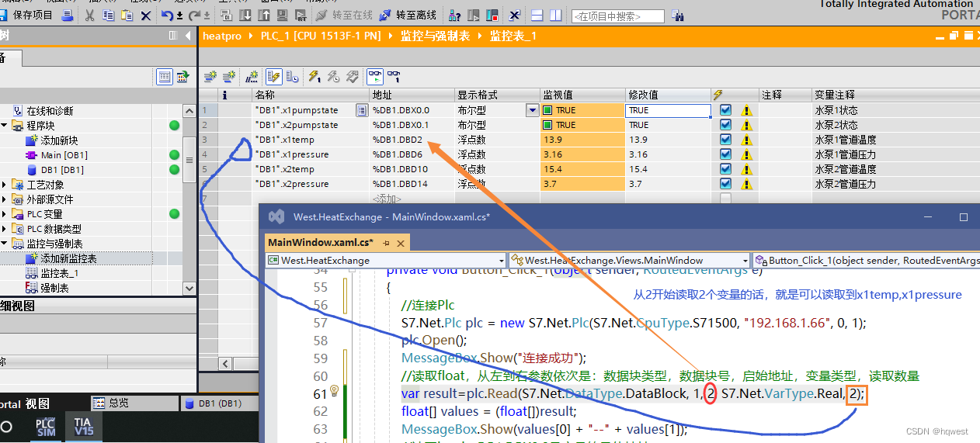Toggle modify checkbox for 水泵1状态 row
This screenshot has height=443, width=980.
pos(725,110)
